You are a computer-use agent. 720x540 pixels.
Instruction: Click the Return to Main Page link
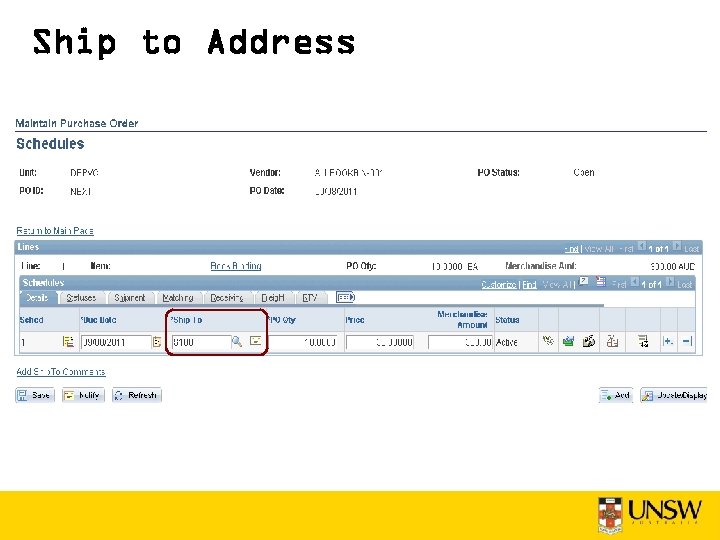55,231
